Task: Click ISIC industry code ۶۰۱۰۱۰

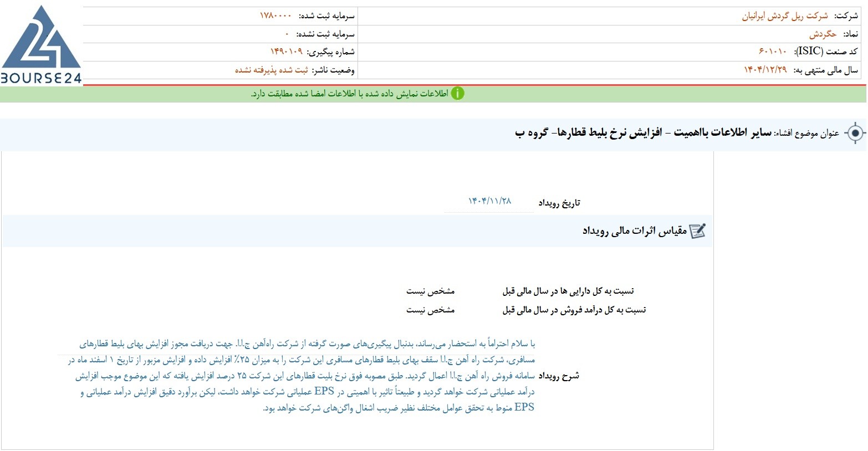Action: pyautogui.click(x=773, y=52)
